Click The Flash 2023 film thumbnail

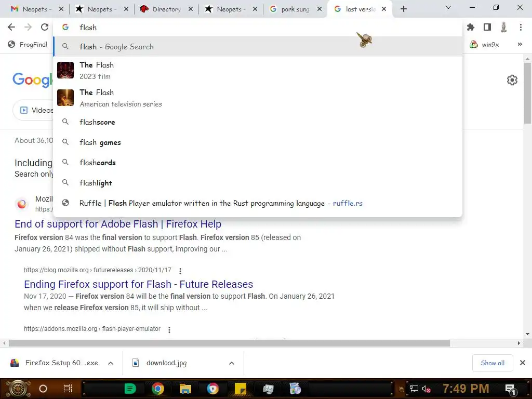65,70
